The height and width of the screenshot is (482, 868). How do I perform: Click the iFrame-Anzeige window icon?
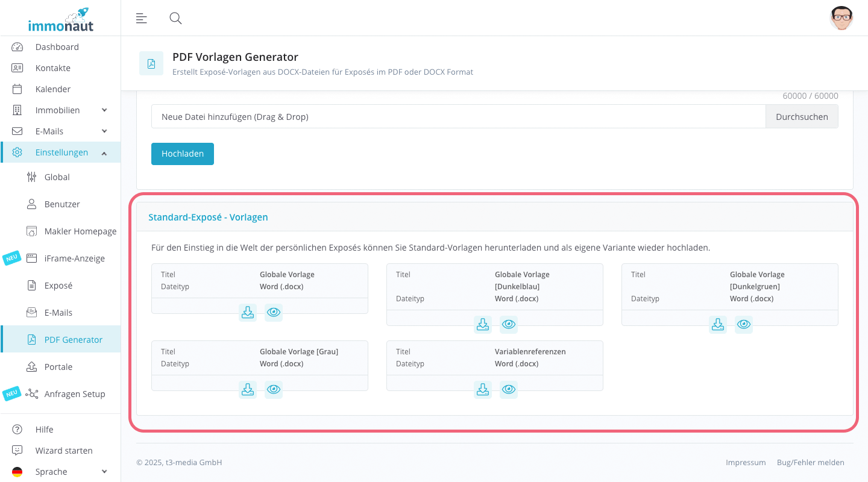click(x=32, y=258)
